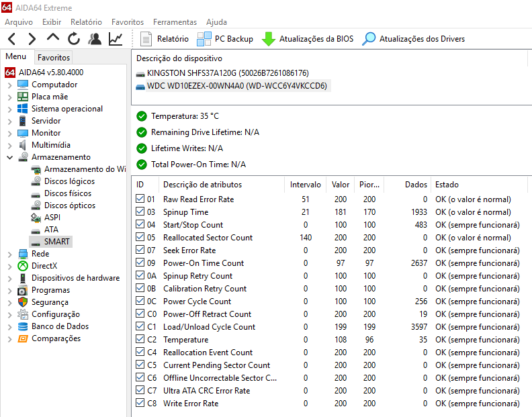
Task: Select the ATA item under Armazenamento
Action: pyautogui.click(x=51, y=230)
